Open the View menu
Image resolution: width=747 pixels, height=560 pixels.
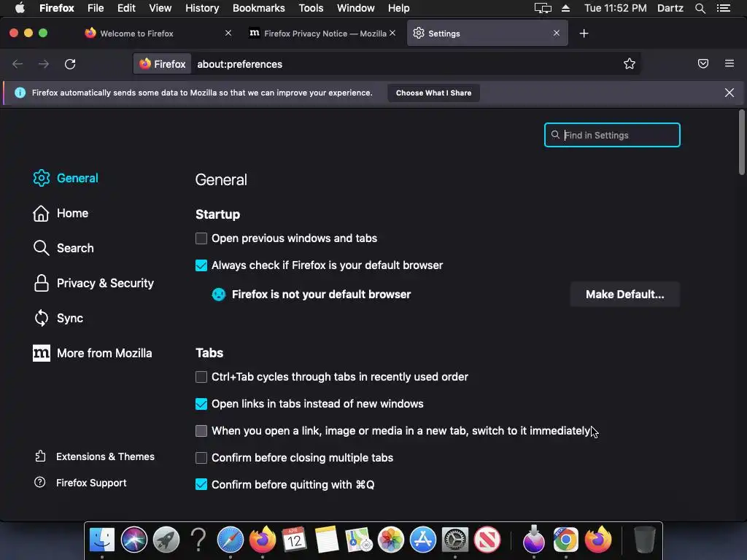tap(160, 8)
